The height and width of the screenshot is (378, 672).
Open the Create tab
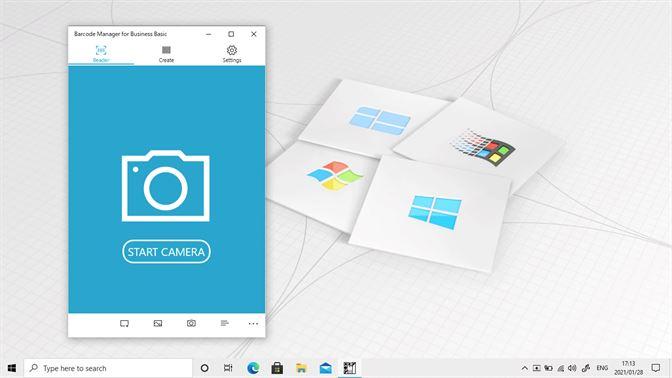click(166, 54)
